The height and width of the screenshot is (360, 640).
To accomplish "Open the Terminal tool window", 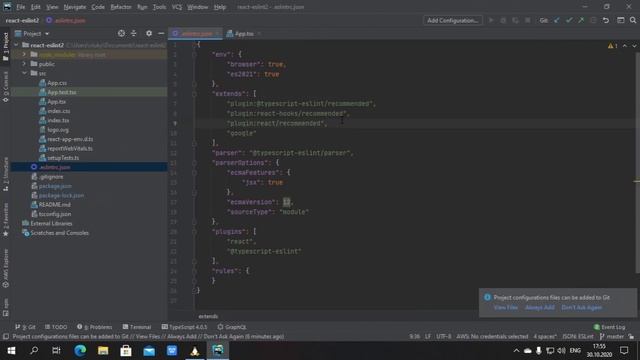I will click(137, 327).
